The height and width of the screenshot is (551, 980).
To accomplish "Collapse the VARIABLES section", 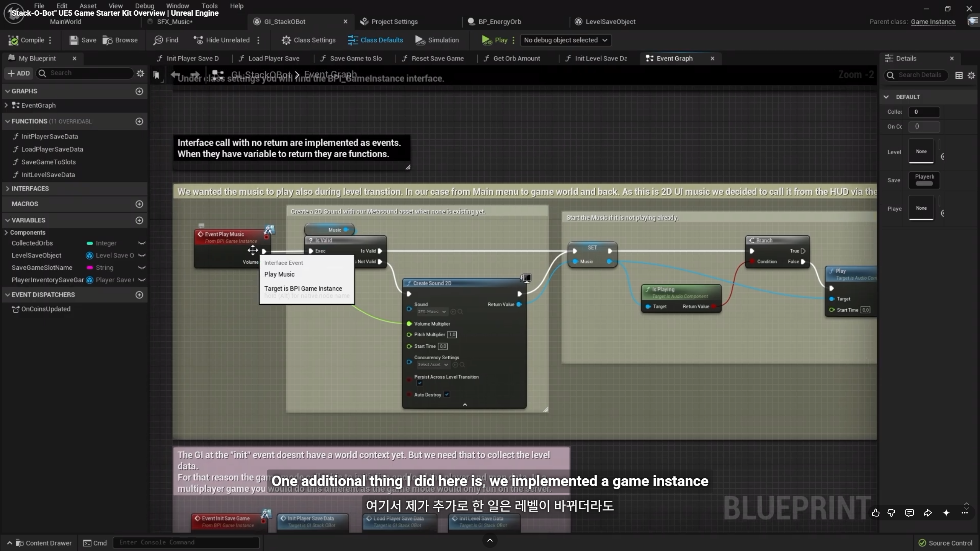I will coord(7,220).
